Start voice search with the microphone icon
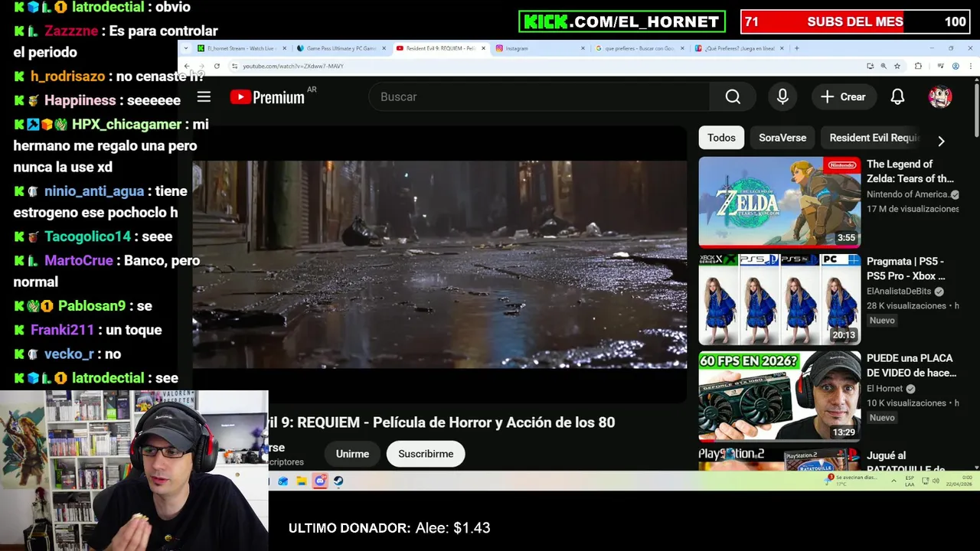 pyautogui.click(x=782, y=97)
